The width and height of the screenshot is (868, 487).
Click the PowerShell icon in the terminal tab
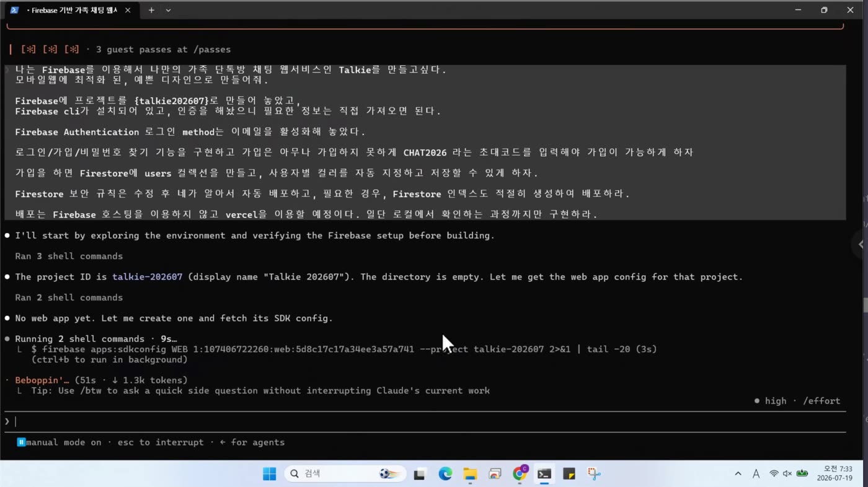point(14,10)
